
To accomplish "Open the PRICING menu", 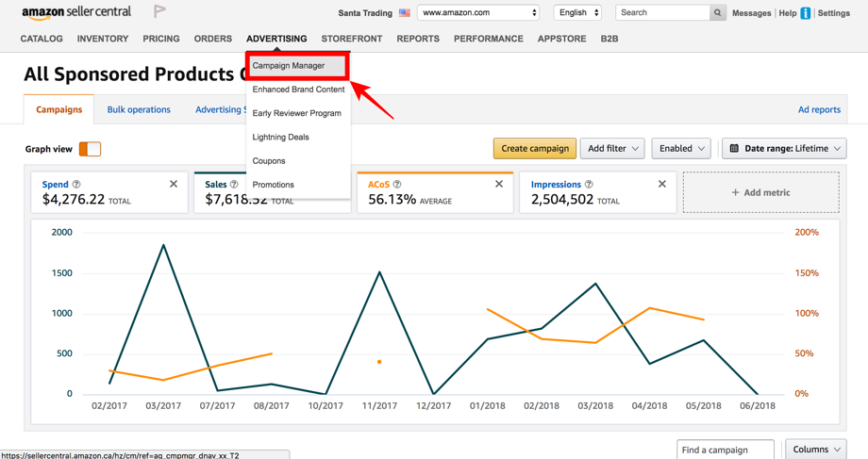I will [x=161, y=39].
